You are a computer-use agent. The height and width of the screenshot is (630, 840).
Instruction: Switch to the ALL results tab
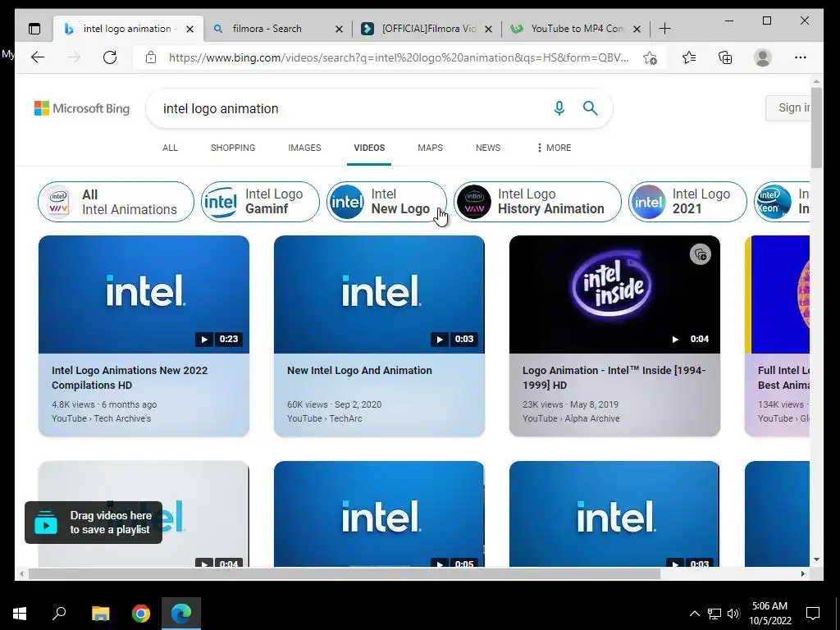pyautogui.click(x=170, y=148)
